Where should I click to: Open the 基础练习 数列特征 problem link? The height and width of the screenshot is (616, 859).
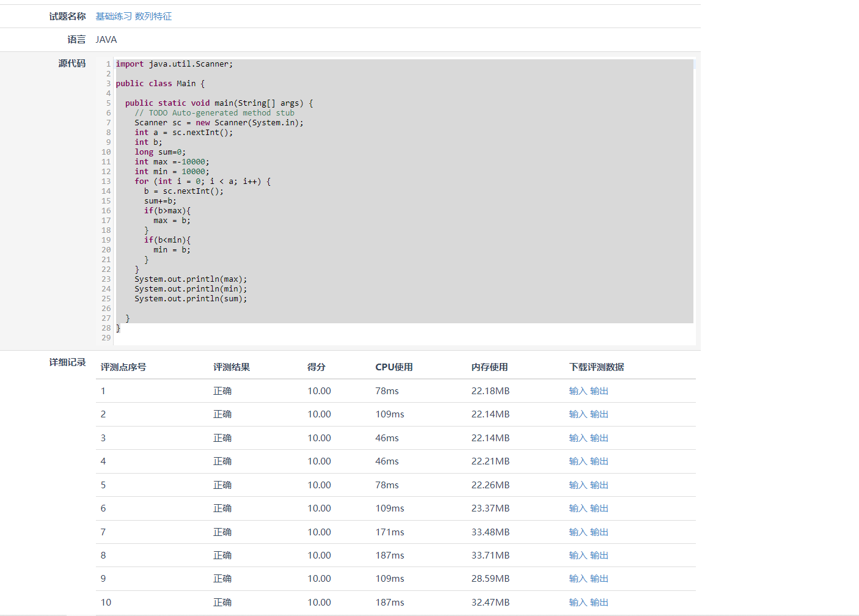point(133,16)
